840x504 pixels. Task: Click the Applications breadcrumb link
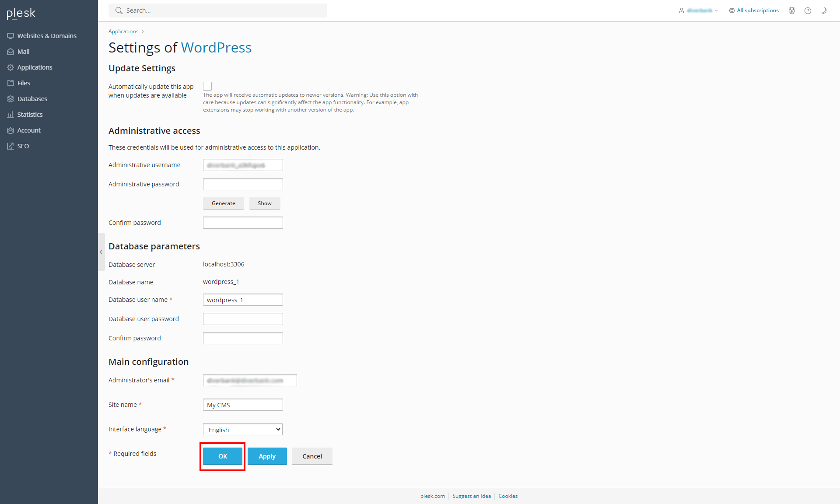[x=123, y=31]
